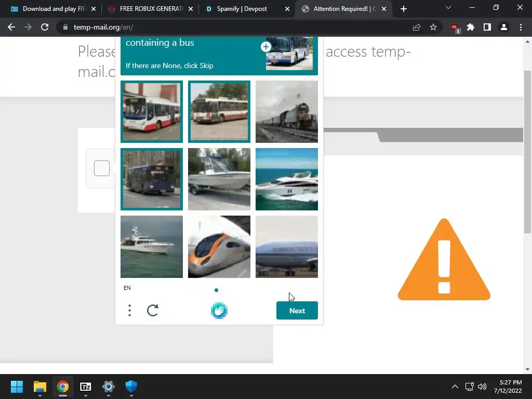
Task: Refresh the captcha challenge
Action: pos(153,311)
